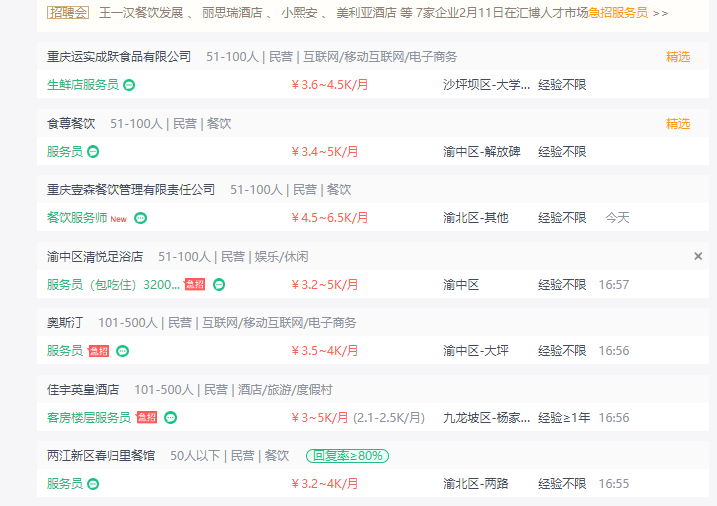Click location 沙坪坝区-大学...

[x=486, y=85]
